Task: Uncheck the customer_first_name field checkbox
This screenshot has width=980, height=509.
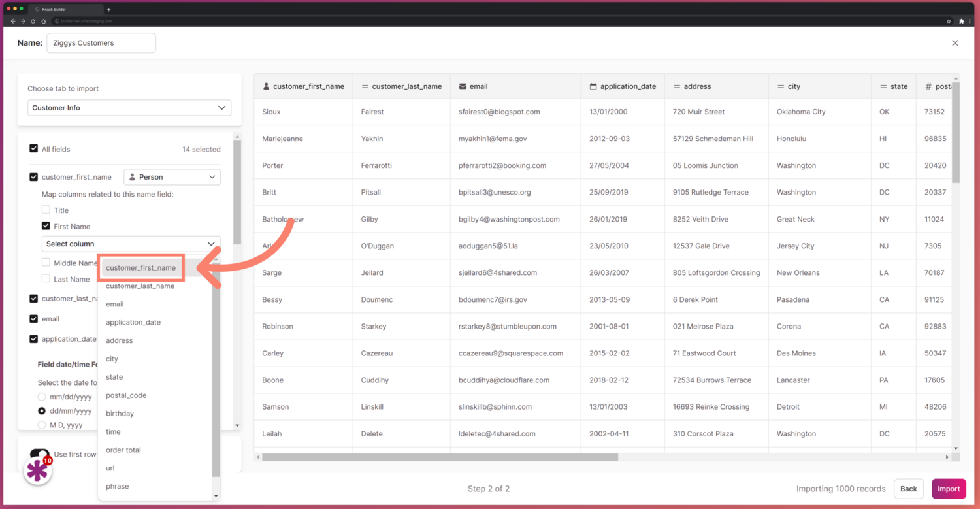Action: pos(34,177)
